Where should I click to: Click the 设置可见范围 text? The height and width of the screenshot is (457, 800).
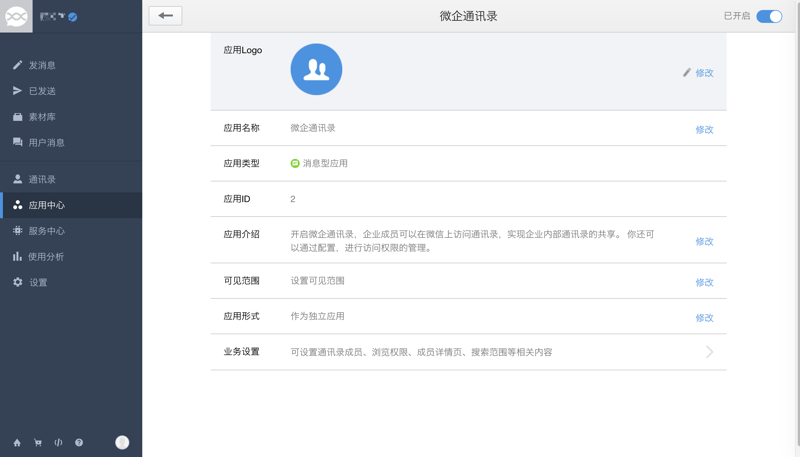click(317, 281)
